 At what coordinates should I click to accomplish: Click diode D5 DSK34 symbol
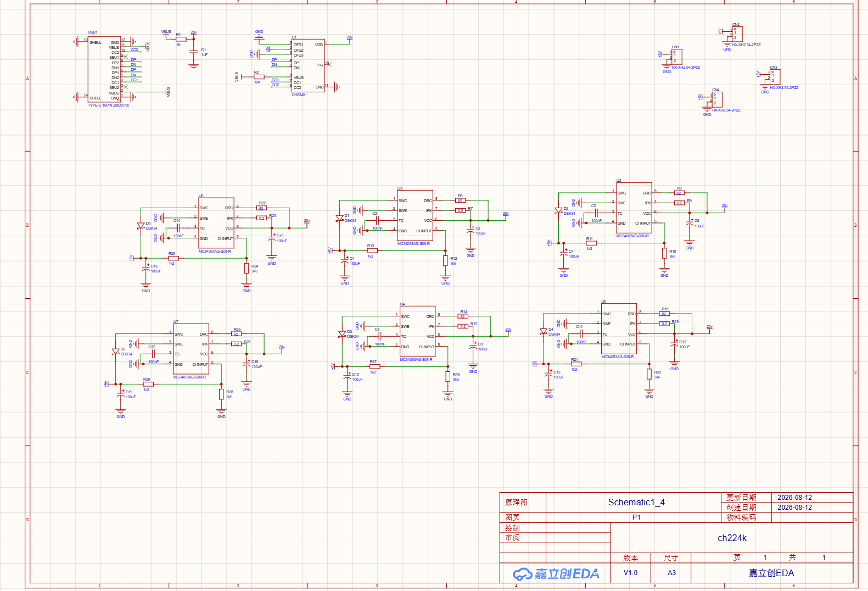click(141, 226)
